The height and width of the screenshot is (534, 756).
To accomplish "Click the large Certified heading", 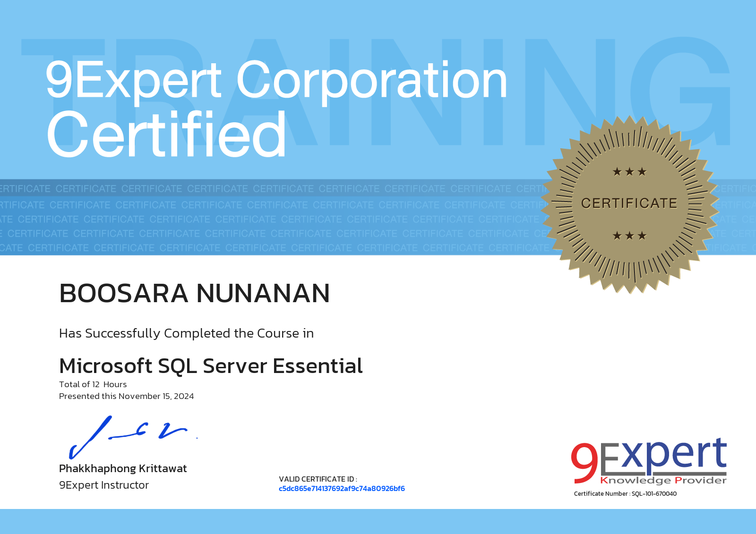I will coord(166,134).
